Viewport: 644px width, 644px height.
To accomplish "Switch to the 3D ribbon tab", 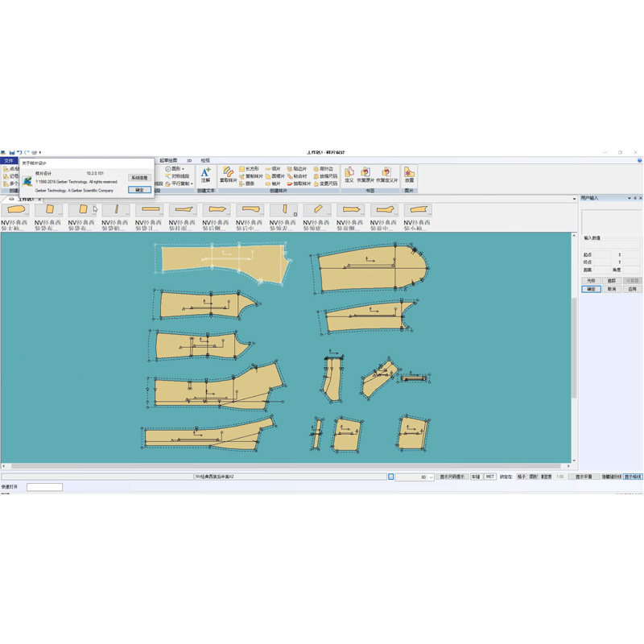I will tap(189, 160).
